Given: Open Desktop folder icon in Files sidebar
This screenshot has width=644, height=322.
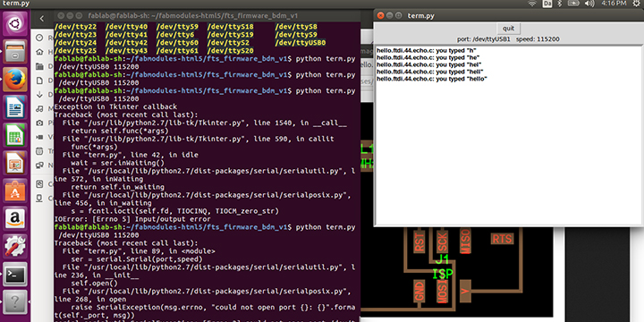Looking at the screenshot, I should 39,66.
